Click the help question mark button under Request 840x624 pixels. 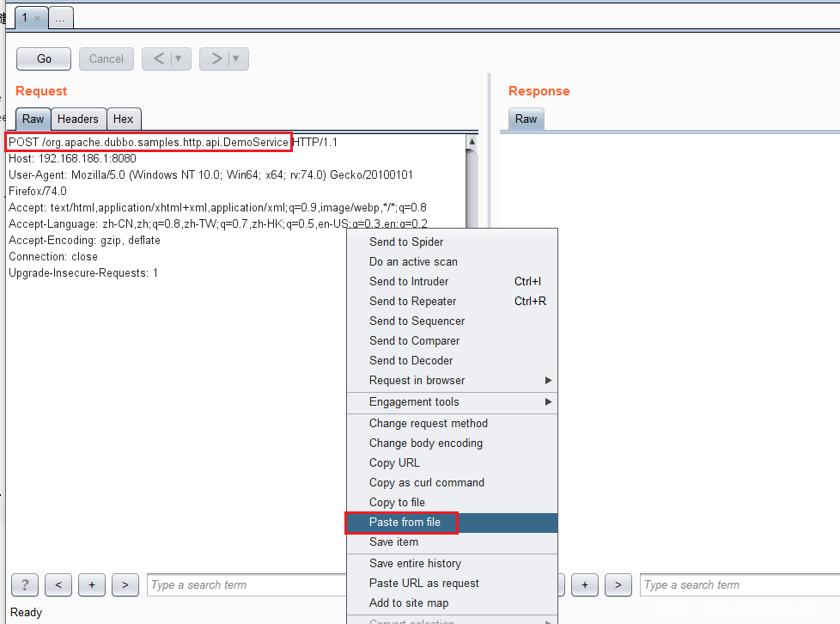[x=25, y=585]
